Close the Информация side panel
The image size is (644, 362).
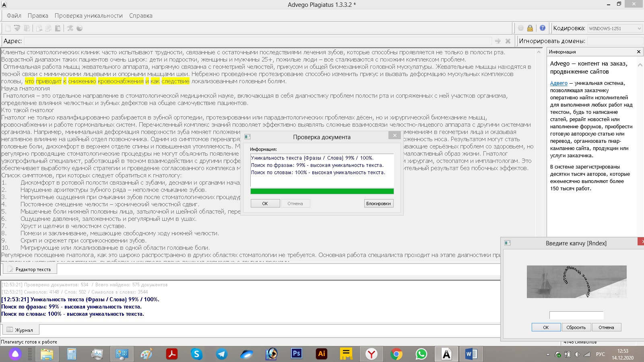[639, 52]
